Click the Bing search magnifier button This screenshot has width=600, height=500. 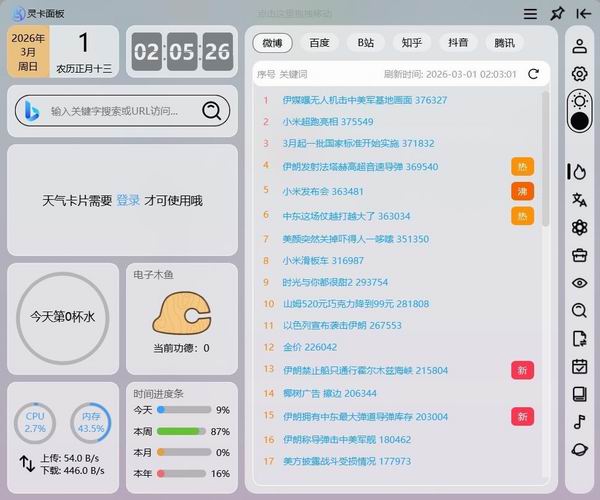(211, 111)
